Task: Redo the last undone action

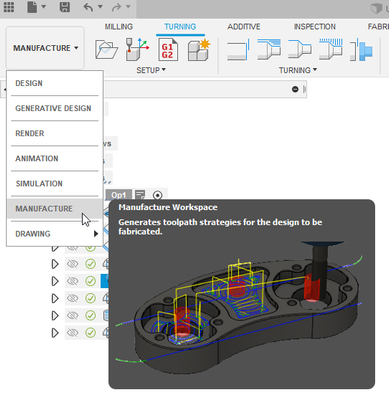Action: tap(117, 7)
